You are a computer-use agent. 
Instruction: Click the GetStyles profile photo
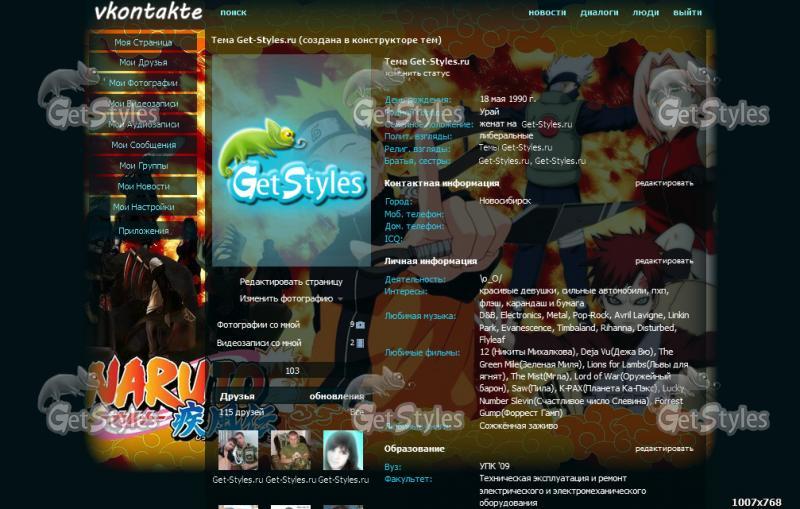(x=291, y=161)
